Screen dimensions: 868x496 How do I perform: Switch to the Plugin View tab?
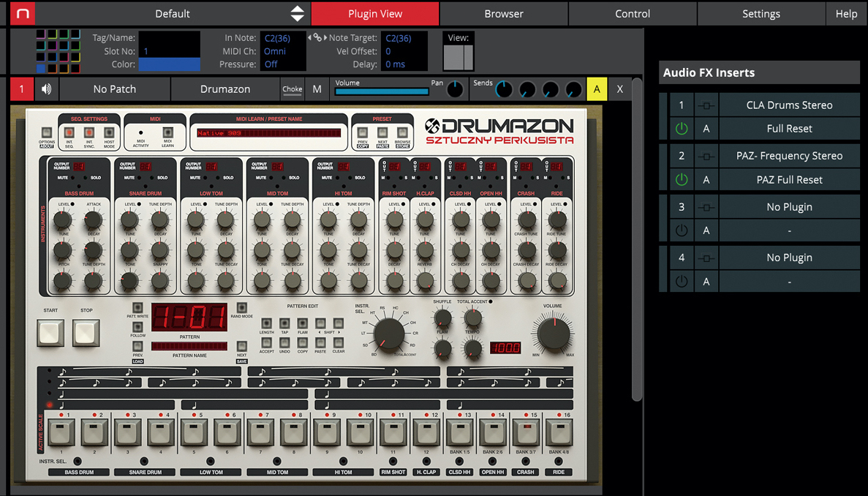click(375, 14)
